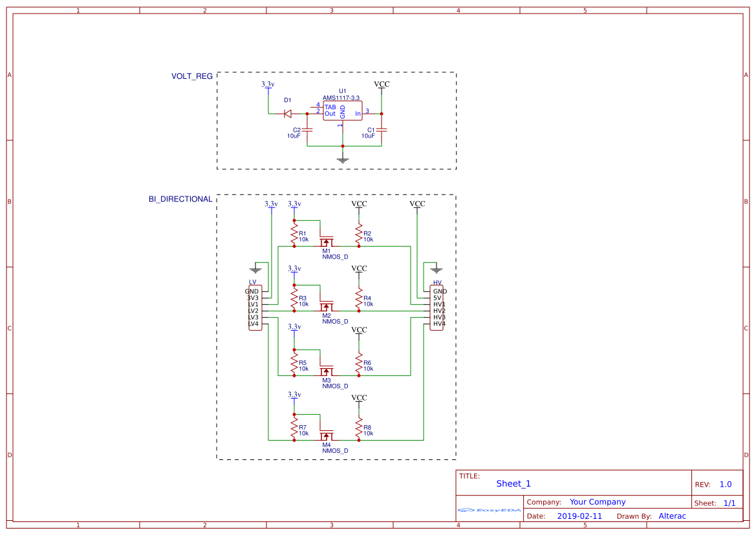Select the 3.3v net label above R1
Screen dimensions: 756x535
pyautogui.click(x=294, y=203)
